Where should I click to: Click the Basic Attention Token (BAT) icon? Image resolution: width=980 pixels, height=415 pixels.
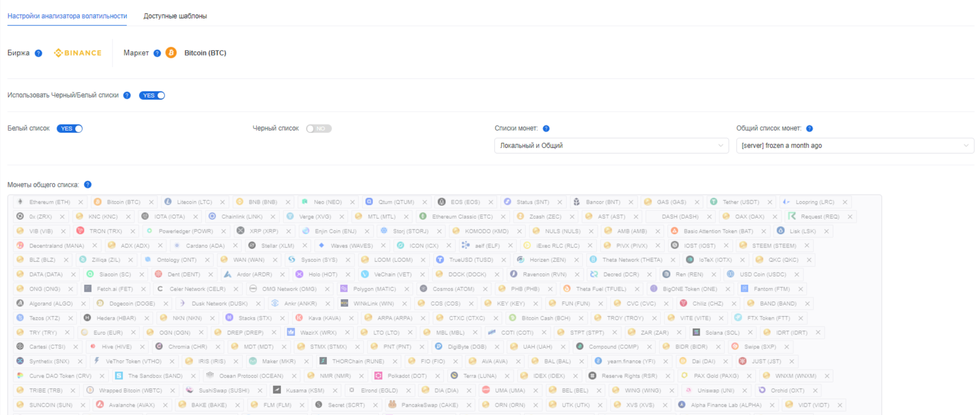click(x=675, y=230)
